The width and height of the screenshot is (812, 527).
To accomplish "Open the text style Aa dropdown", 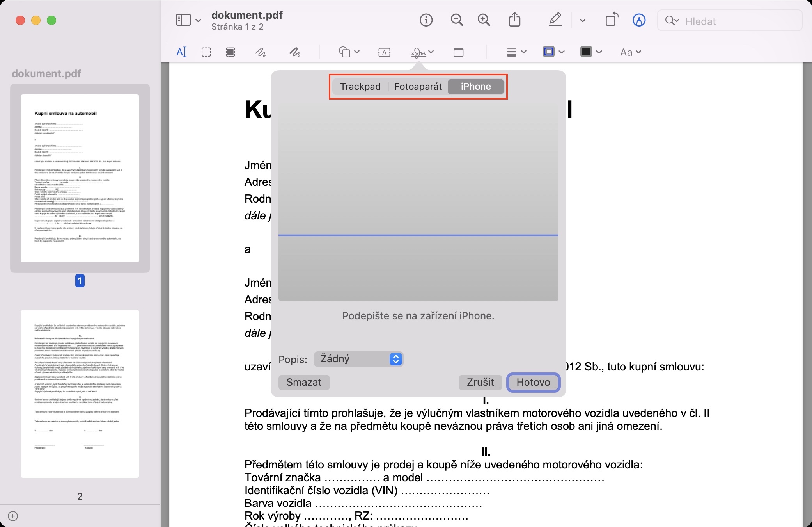I will click(630, 52).
